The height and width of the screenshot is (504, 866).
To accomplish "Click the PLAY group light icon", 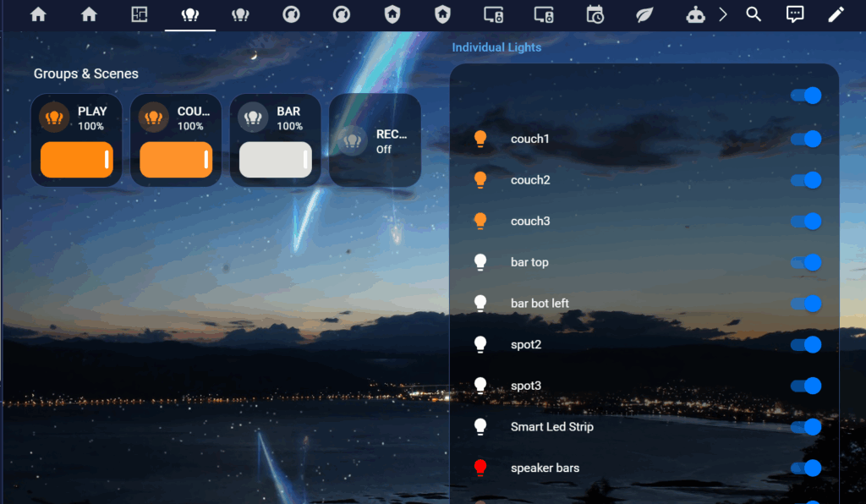I will (x=54, y=117).
